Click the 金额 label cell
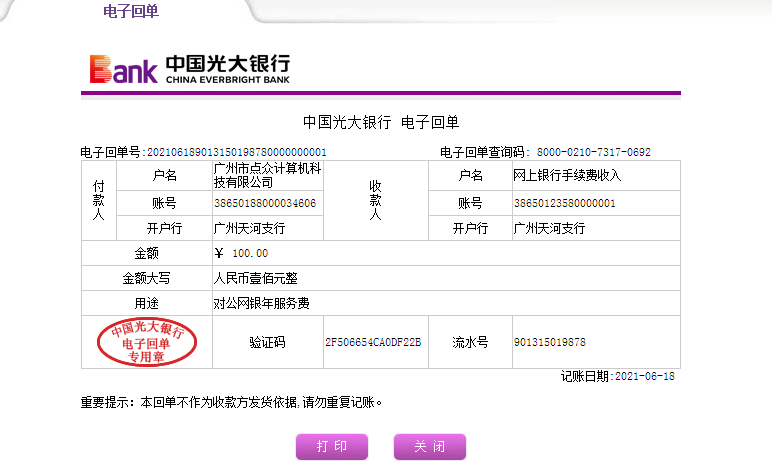Screen dimensions: 772x473 click(147, 253)
